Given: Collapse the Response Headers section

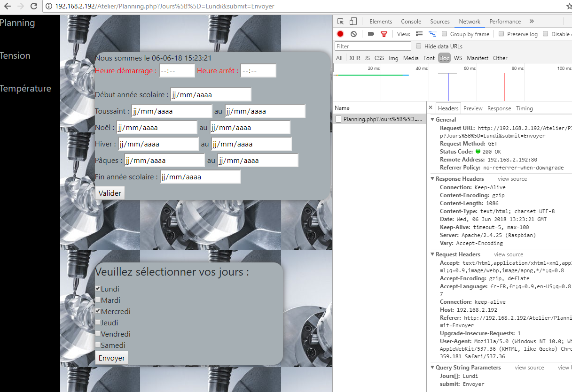Looking at the screenshot, I should point(433,178).
